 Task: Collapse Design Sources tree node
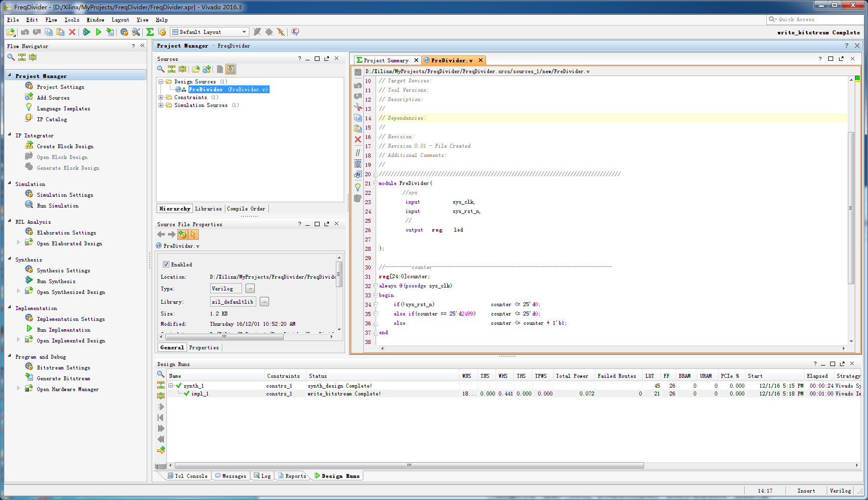(x=161, y=82)
